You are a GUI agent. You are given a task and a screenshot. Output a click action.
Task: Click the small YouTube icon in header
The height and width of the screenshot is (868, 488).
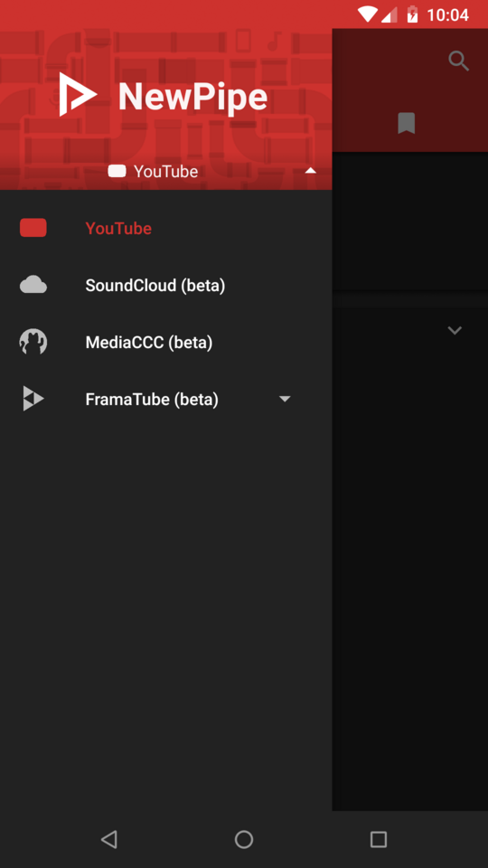[117, 171]
